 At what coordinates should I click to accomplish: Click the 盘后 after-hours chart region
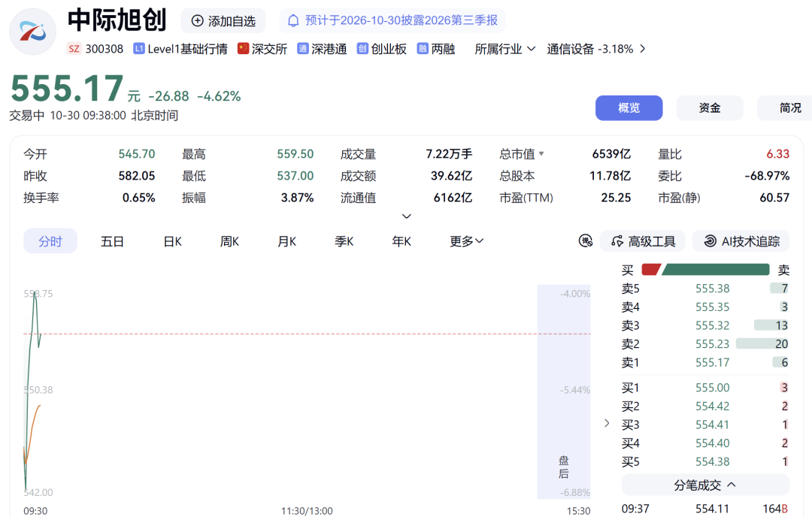click(x=563, y=392)
